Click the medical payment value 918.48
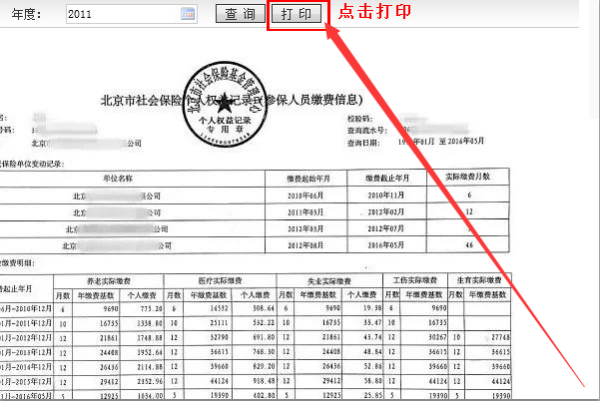Screen dimensions: 600x401 click(x=263, y=381)
